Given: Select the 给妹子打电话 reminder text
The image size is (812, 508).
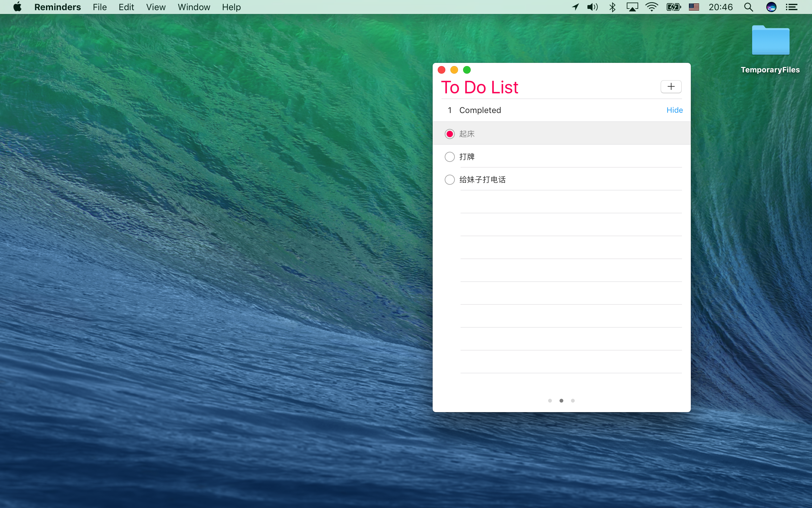Looking at the screenshot, I should pos(482,179).
